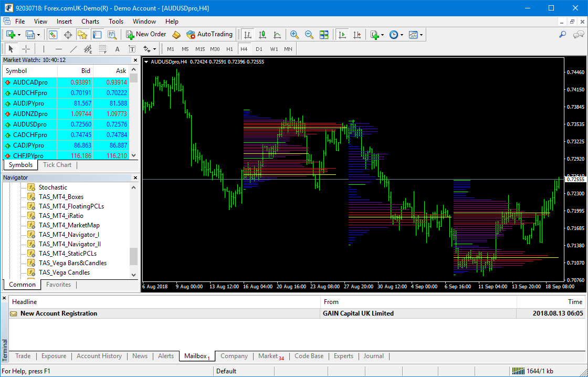Select the Text tool labeled A
The width and height of the screenshot is (588, 377).
click(x=118, y=49)
